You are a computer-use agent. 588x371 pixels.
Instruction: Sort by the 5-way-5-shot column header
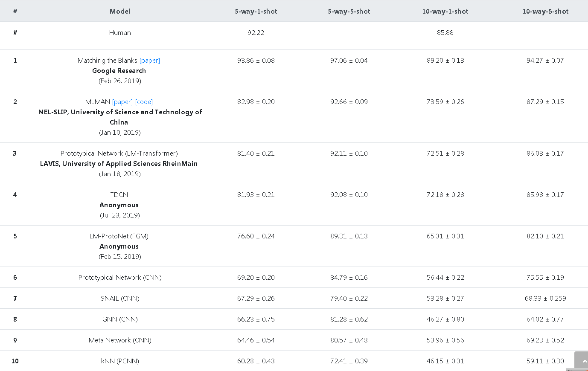tap(349, 11)
